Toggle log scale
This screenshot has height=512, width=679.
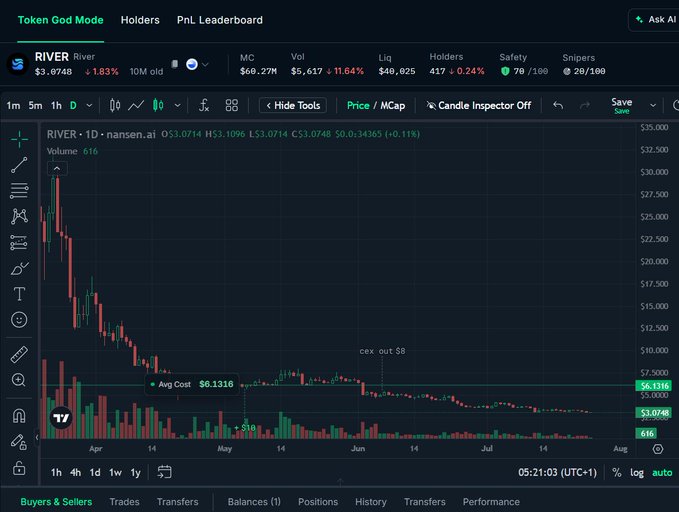(637, 473)
